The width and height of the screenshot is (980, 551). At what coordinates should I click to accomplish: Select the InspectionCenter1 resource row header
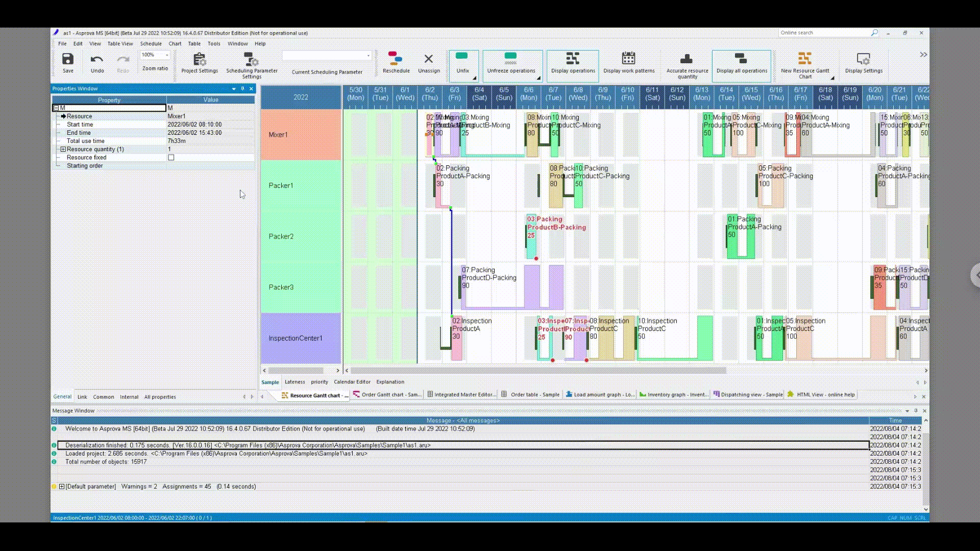coord(301,338)
